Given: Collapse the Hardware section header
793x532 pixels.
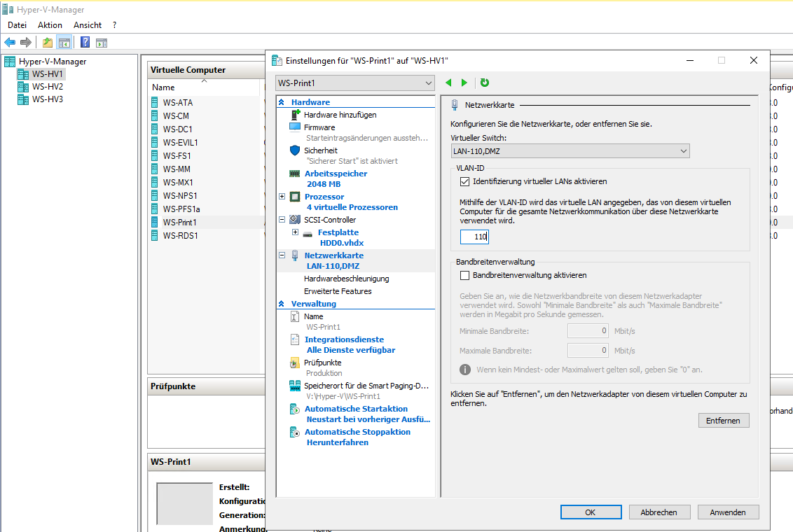Looking at the screenshot, I should 281,102.
